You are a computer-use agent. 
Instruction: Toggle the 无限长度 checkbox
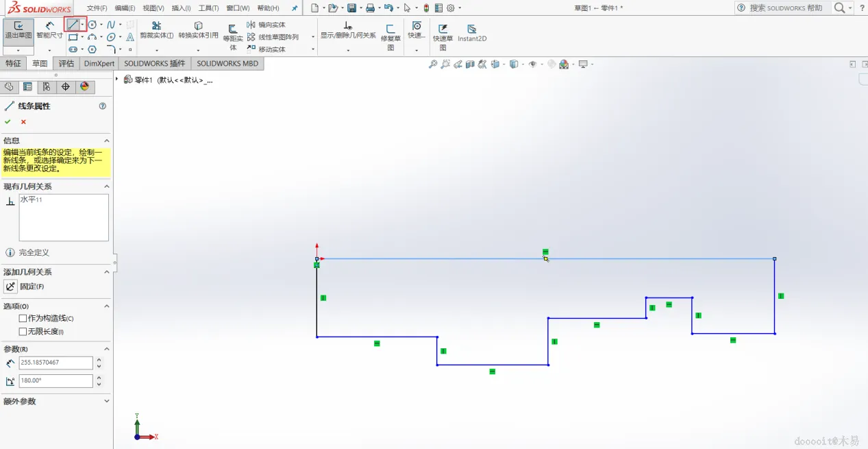pyautogui.click(x=23, y=331)
